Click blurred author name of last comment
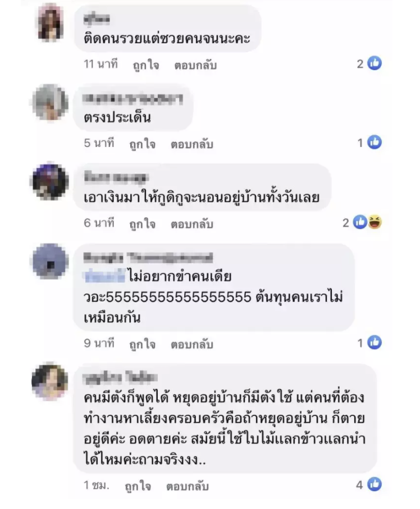This screenshot has height=509, width=420. 120,378
